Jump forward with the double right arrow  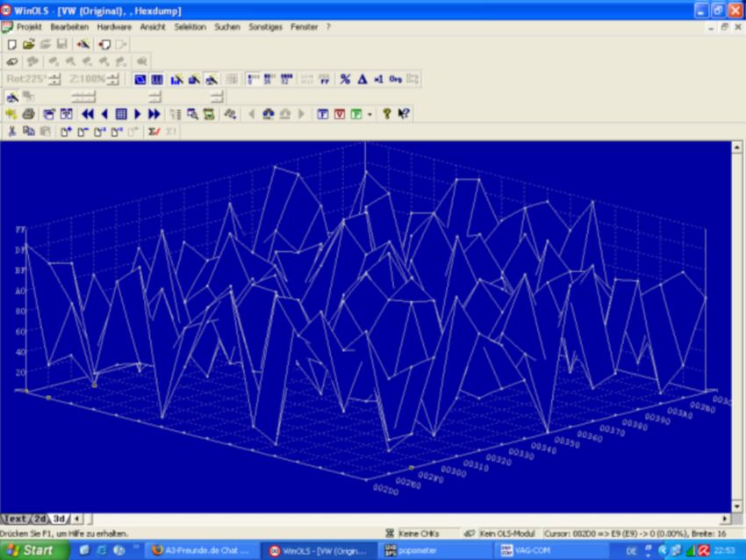[154, 114]
